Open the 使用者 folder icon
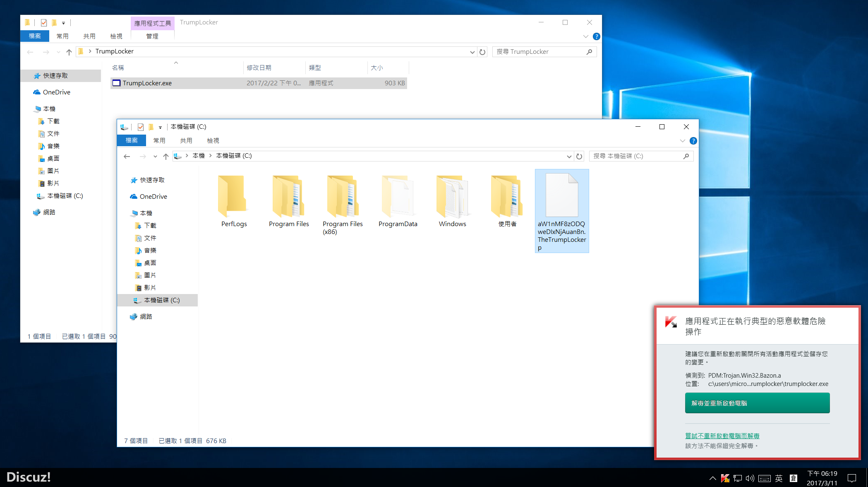Image resolution: width=868 pixels, height=487 pixels. [507, 196]
